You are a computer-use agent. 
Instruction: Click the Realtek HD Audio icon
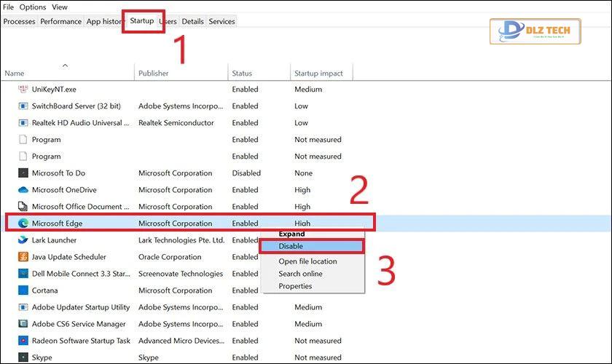(x=23, y=122)
